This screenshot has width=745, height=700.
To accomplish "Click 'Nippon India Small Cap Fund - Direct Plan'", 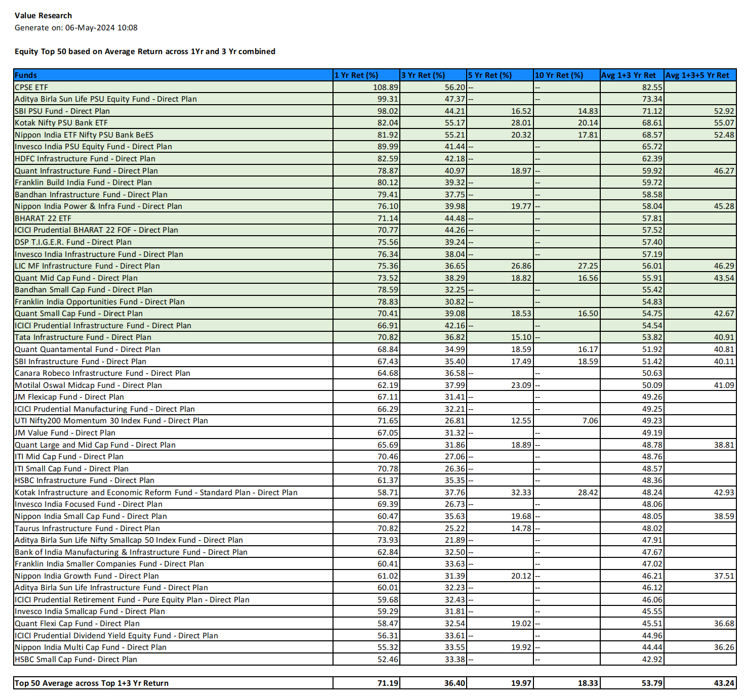I will point(91,516).
